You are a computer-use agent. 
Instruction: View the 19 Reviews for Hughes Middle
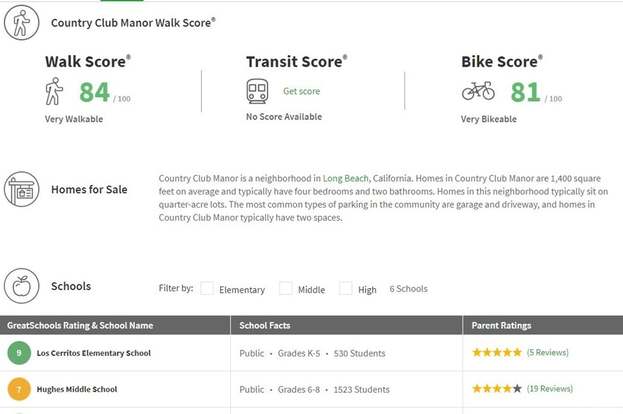(x=550, y=389)
